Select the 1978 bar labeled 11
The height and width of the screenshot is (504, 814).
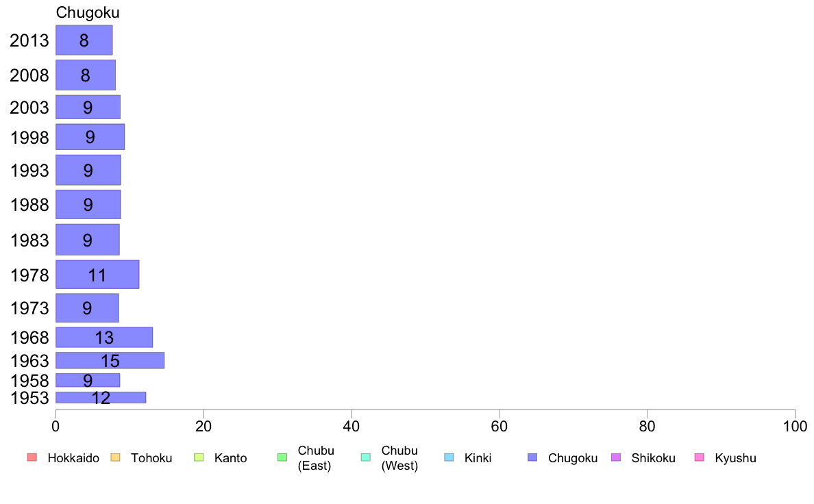(97, 275)
